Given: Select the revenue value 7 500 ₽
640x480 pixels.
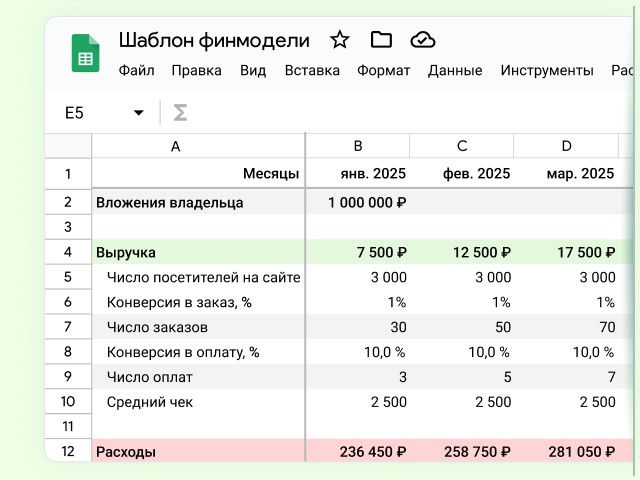Looking at the screenshot, I should 358,252.
